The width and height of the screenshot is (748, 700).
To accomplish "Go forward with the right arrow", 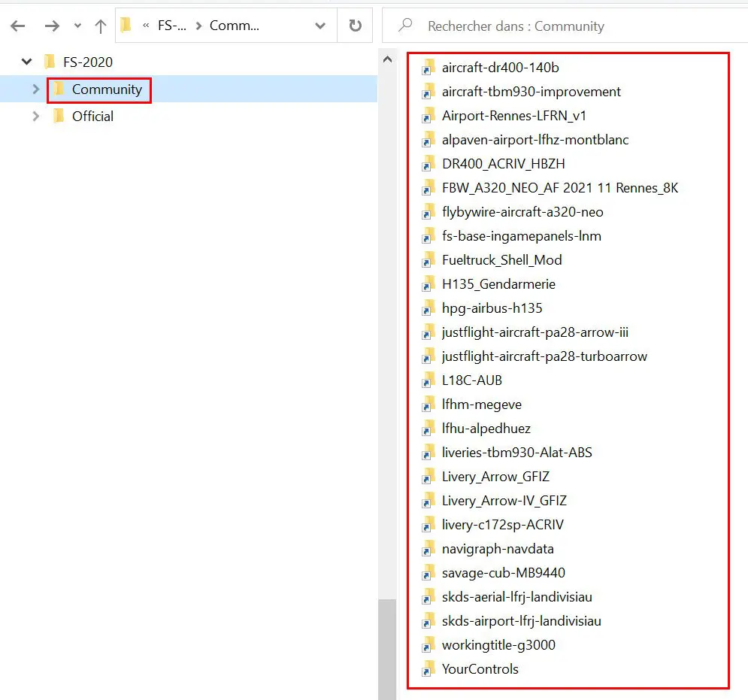I will [52, 26].
